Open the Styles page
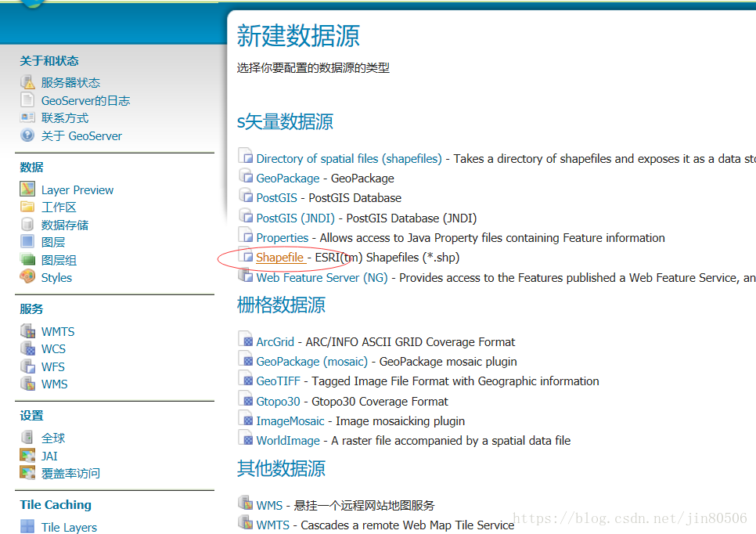Screen dimensions: 756x534 (x=56, y=278)
